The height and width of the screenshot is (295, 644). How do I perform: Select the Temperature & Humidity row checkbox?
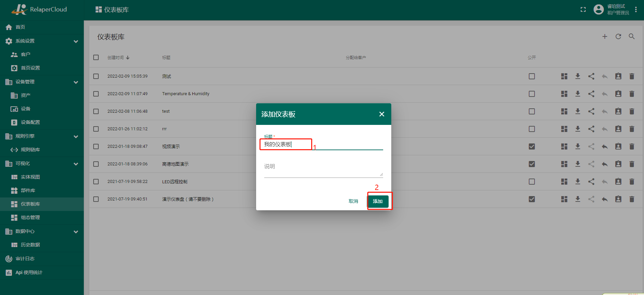(96, 94)
